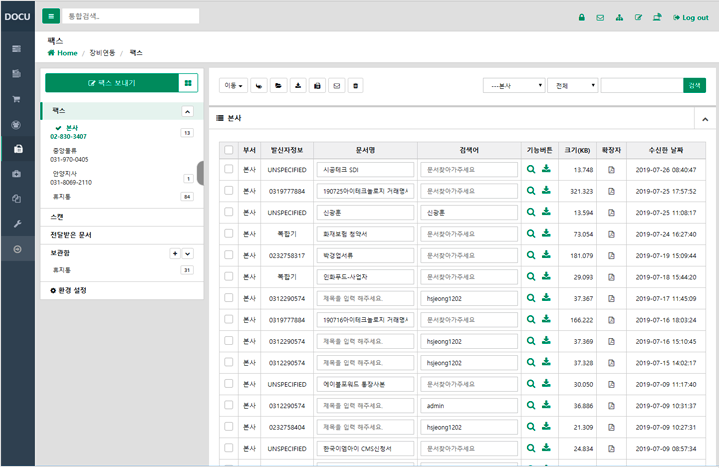Check the box for 한국이엠아이 CMS신청서 row
Viewport: 719px width, 470px height.
[x=228, y=448]
